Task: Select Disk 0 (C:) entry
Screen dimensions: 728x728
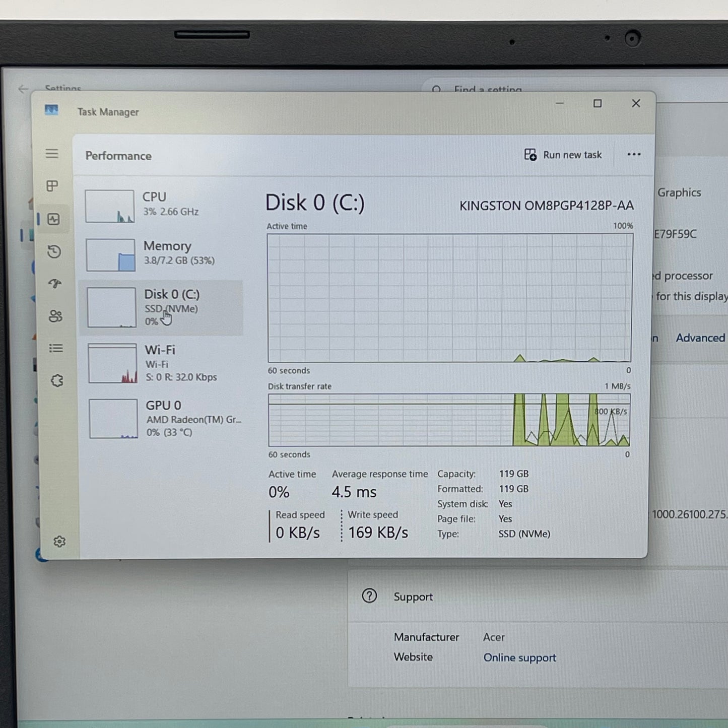Action: (161, 308)
